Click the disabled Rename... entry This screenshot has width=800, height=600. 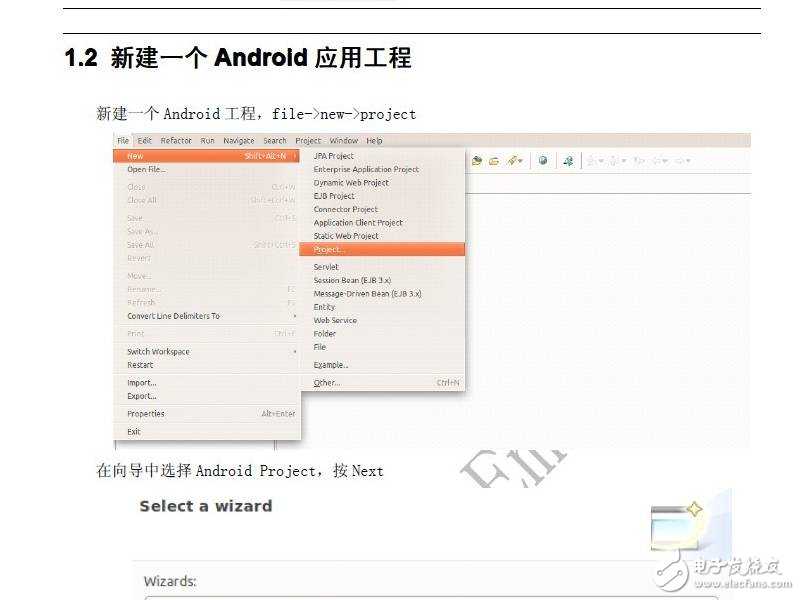pyautogui.click(x=144, y=289)
